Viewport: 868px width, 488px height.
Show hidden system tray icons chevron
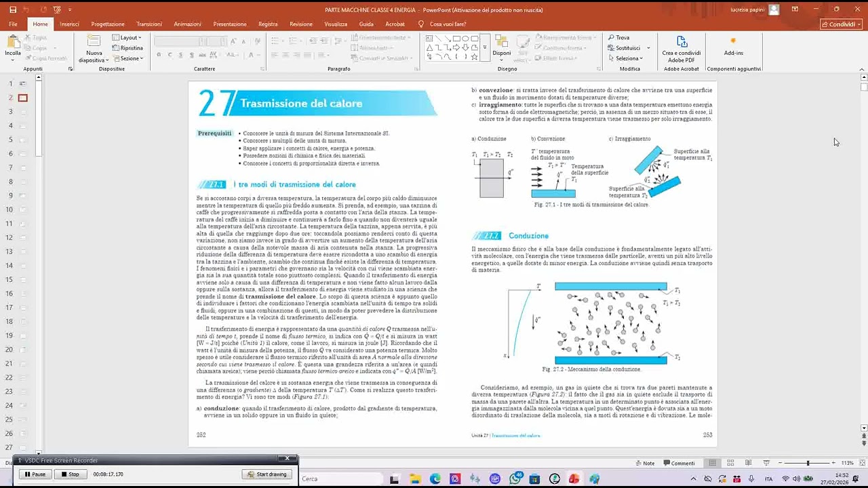point(694,479)
